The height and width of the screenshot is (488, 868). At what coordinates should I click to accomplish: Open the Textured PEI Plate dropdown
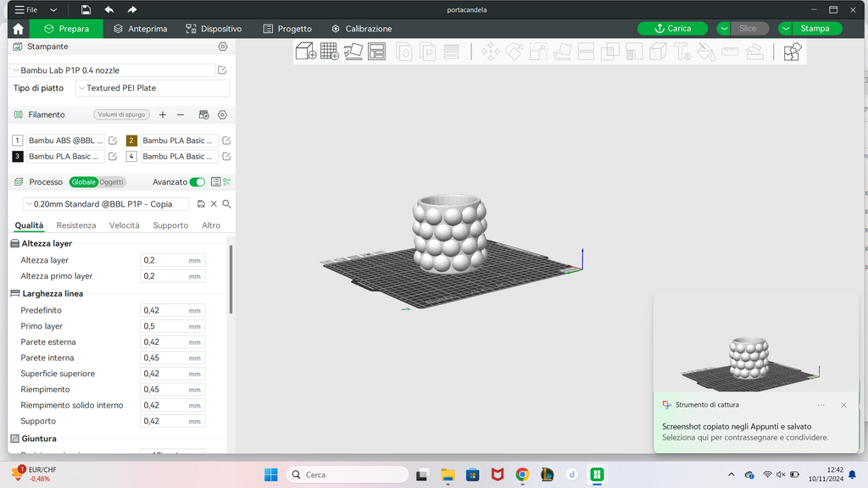pos(153,88)
